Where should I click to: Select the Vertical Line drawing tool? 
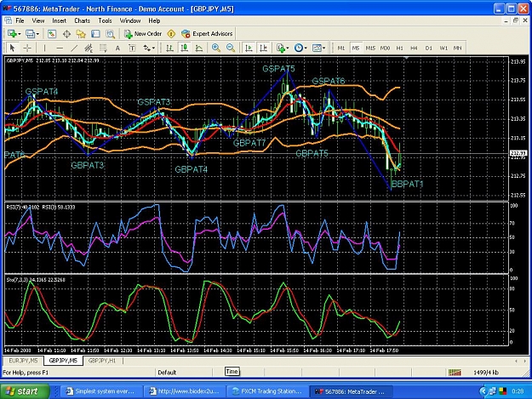44,48
